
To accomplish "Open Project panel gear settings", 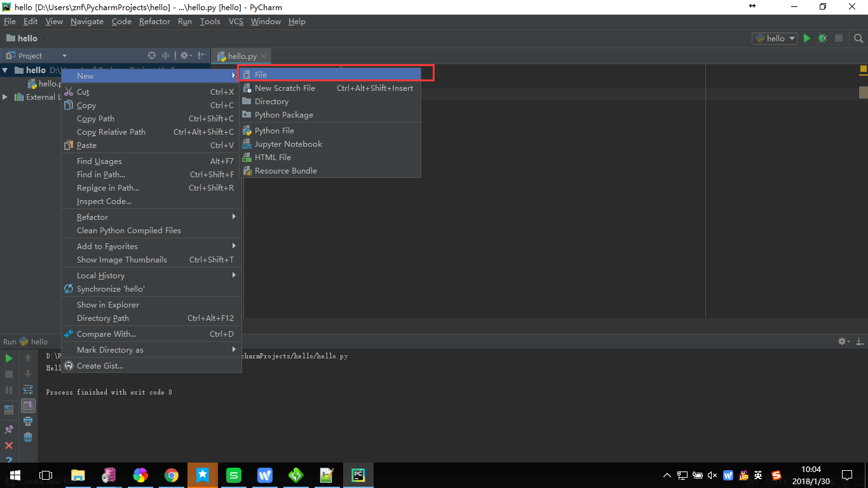I will [x=185, y=56].
